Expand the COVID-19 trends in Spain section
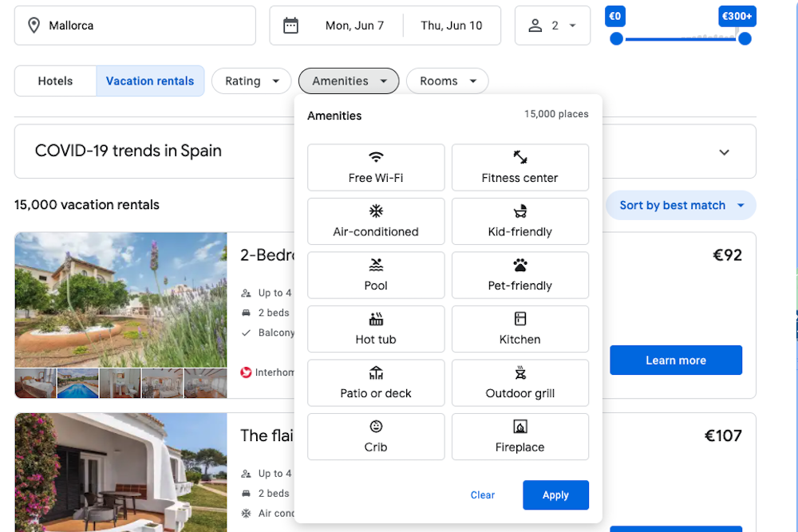 724,152
